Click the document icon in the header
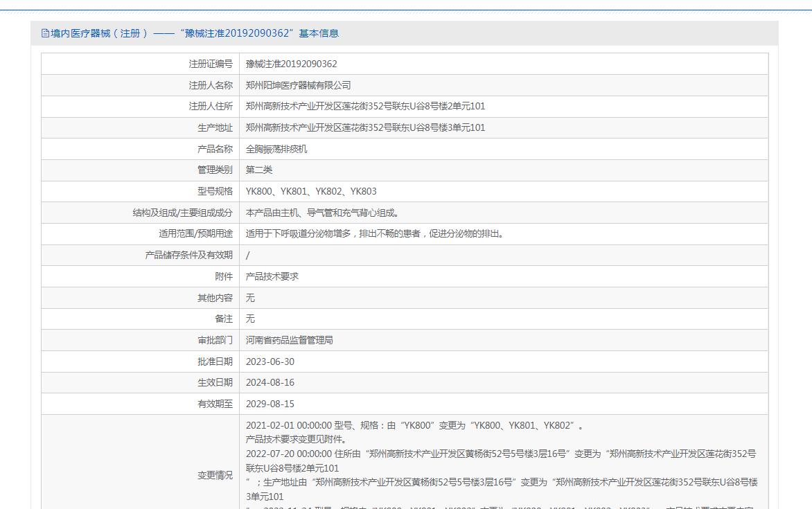 [x=46, y=33]
